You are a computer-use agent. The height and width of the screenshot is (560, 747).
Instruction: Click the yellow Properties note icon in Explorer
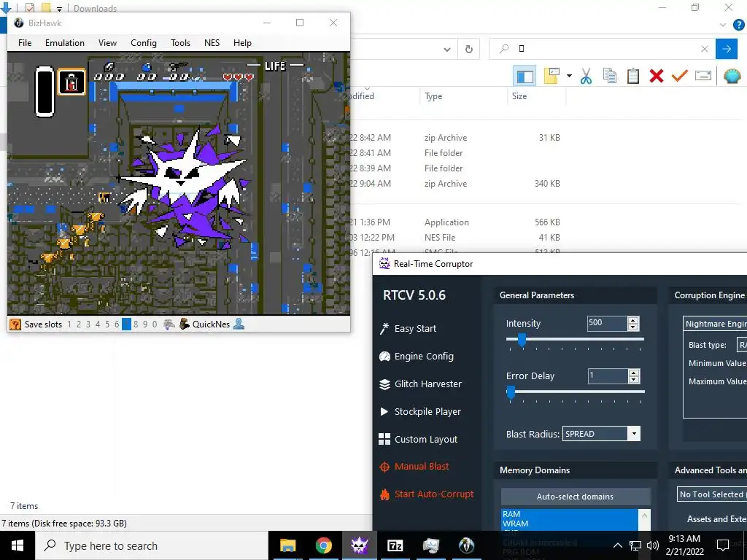click(551, 76)
